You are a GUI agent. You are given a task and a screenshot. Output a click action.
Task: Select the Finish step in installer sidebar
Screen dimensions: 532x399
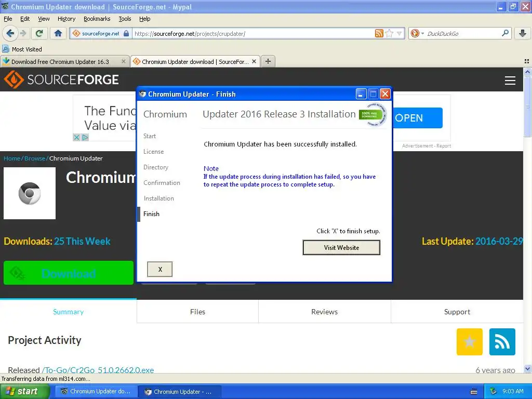click(x=151, y=214)
